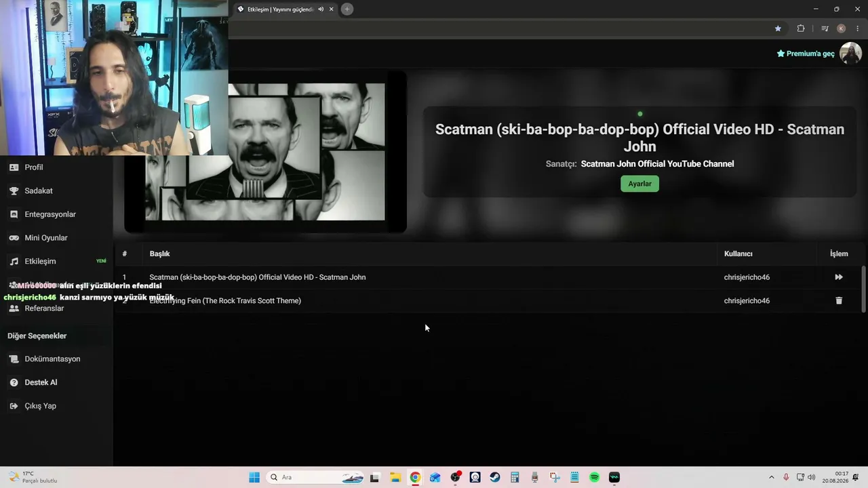The width and height of the screenshot is (868, 488).
Task: Skip the Scatman song with the fast-forward icon
Action: pyautogui.click(x=839, y=277)
